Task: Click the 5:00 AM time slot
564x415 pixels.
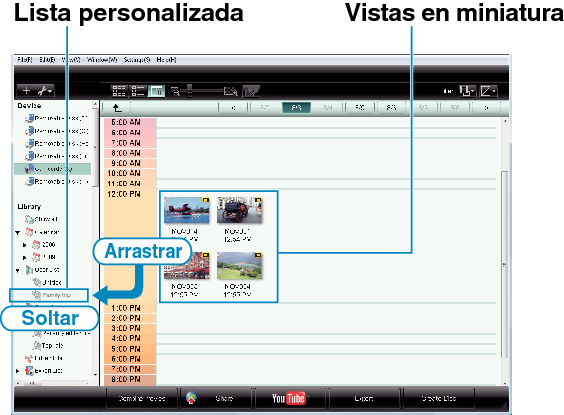Action: coord(130,123)
